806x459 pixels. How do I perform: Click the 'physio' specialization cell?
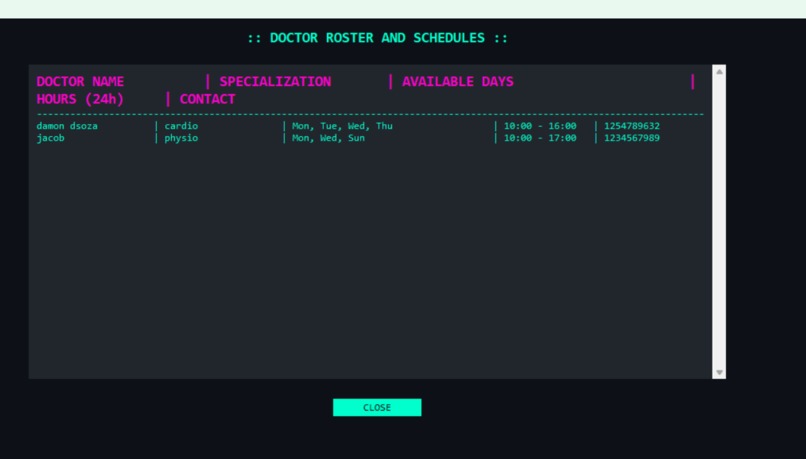point(181,138)
